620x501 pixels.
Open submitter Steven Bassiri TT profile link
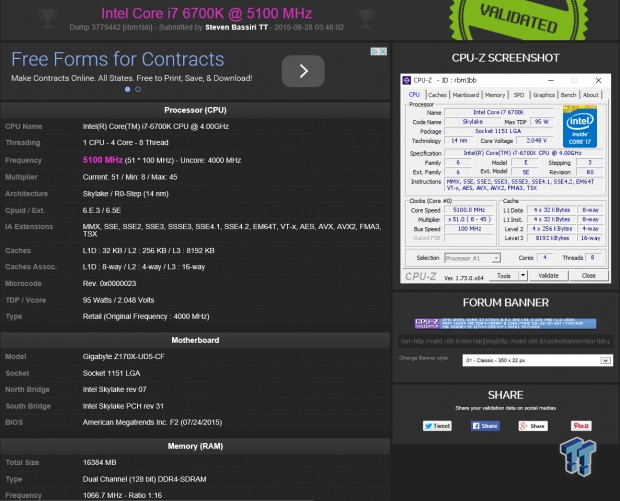click(236, 27)
